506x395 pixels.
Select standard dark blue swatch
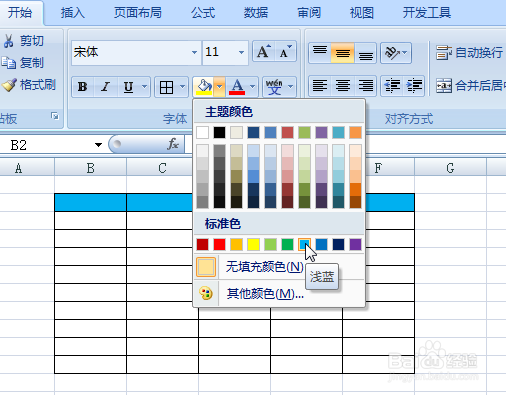(x=338, y=244)
